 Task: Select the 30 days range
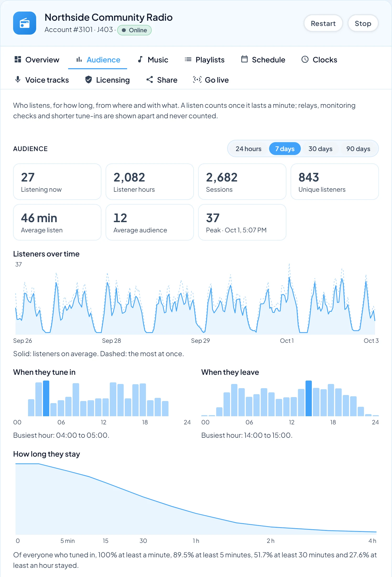click(x=320, y=149)
